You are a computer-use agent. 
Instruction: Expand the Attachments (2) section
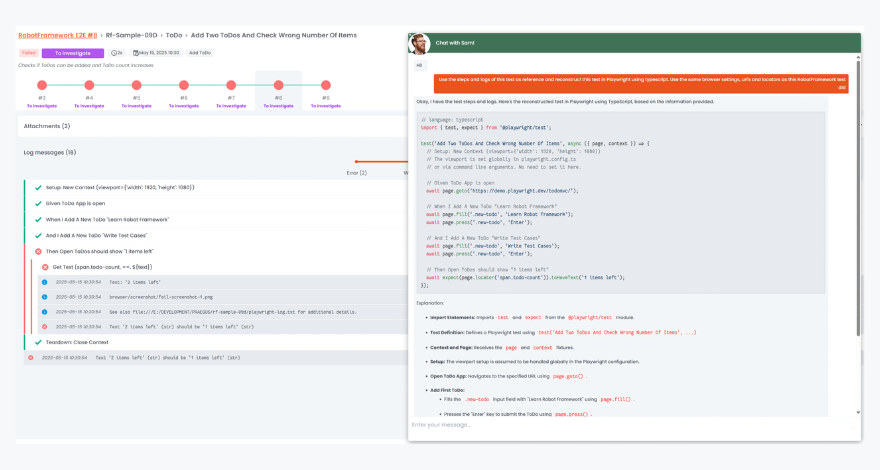[47, 126]
